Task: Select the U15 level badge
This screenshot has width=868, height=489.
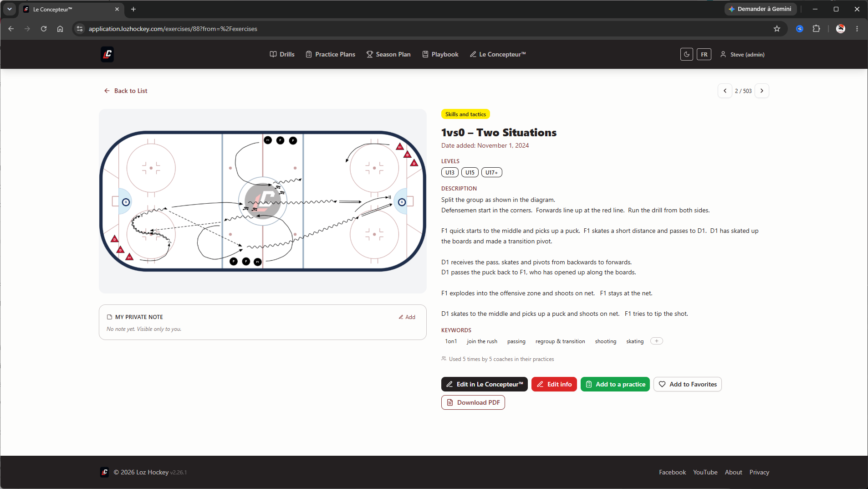Action: coord(470,172)
